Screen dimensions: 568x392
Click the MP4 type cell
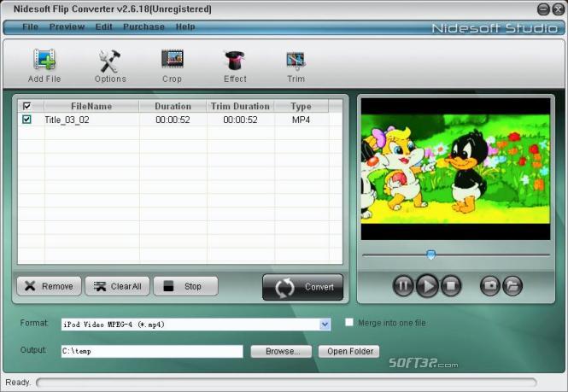301,120
